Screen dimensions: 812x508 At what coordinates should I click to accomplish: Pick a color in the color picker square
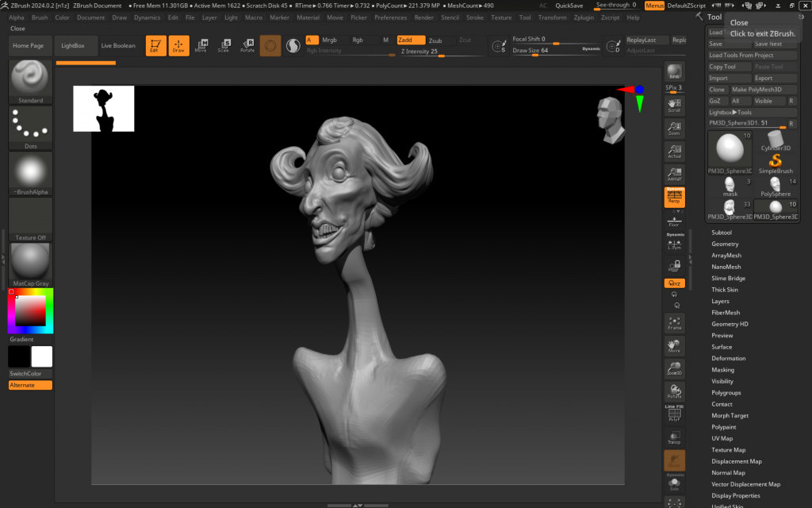pos(31,310)
